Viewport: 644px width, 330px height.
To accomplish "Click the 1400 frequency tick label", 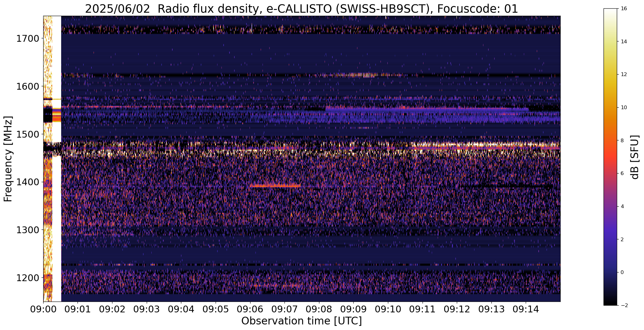I will click(x=27, y=182).
